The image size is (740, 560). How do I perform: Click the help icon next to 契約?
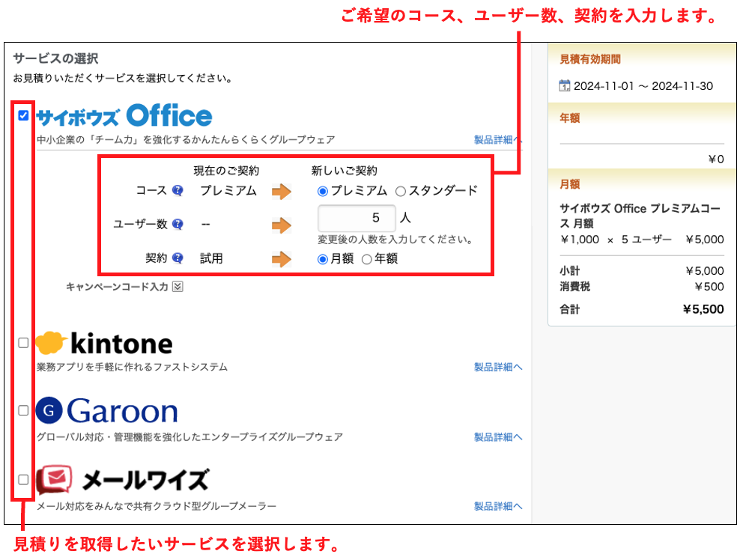178,258
